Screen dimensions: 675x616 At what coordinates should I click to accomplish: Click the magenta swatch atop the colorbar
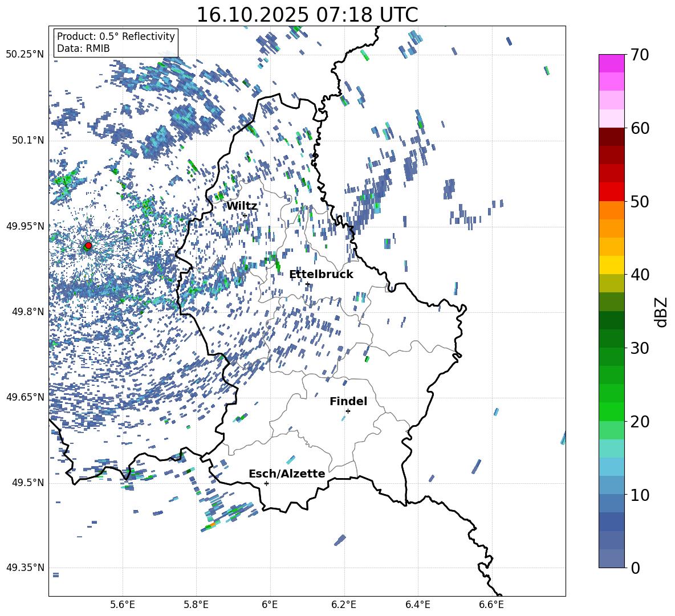[x=612, y=63]
